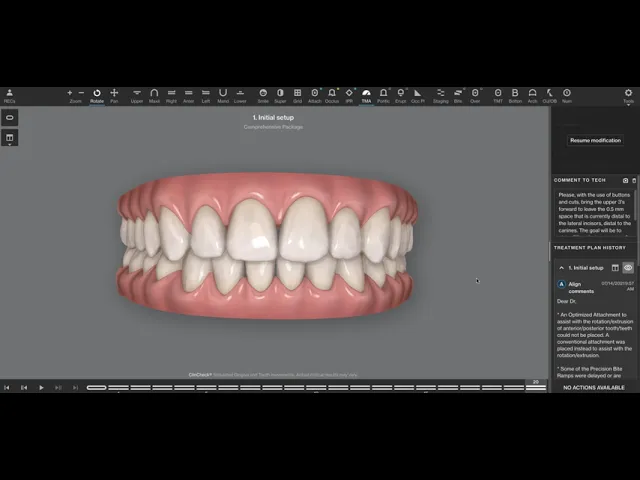Toggle Num tooth numbering
This screenshot has width=640, height=480.
point(567,96)
